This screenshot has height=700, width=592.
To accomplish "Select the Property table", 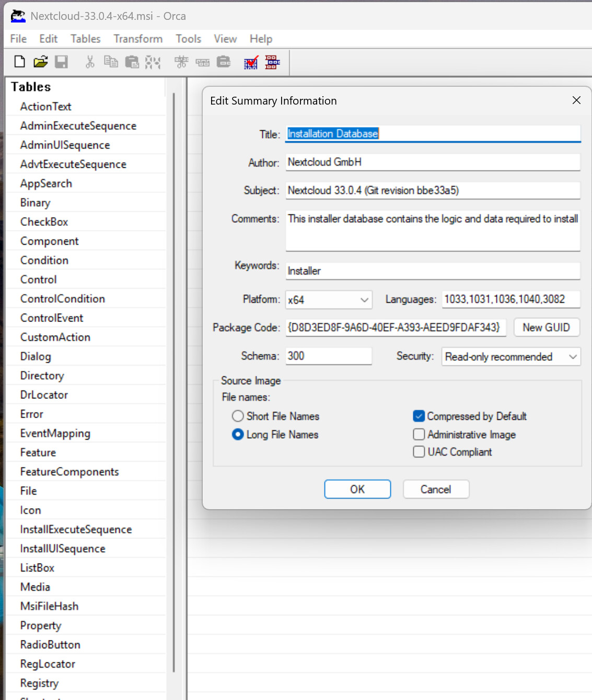I will (40, 626).
